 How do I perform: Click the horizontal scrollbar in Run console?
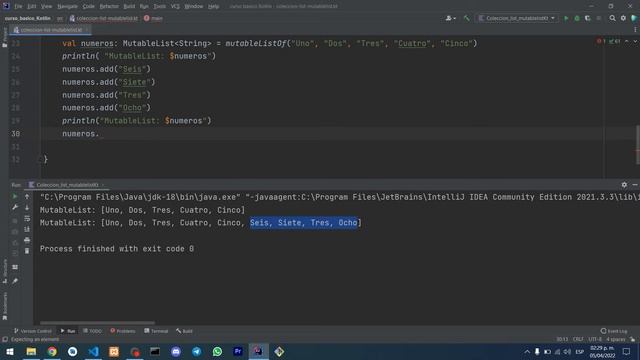[97, 323]
